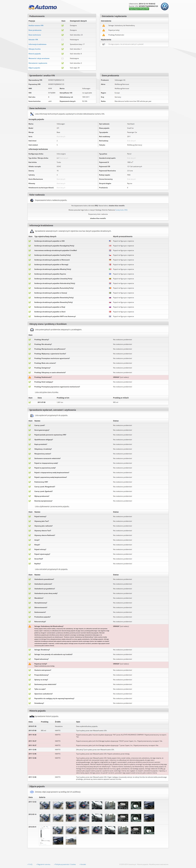The height and width of the screenshot is (868, 196).
Task: Click the Salvage warning triangle in Ostrzeżenia panel
Action: (x=104, y=26)
